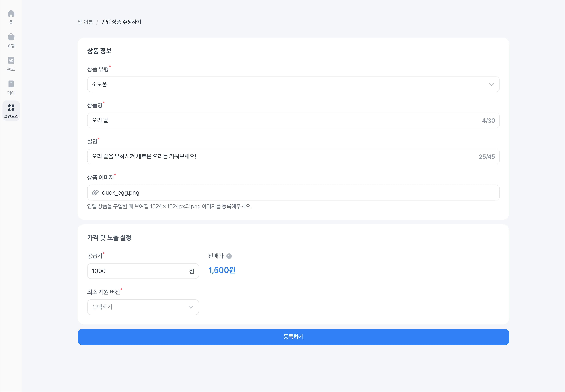Click the 광고 label in sidebar
The width and height of the screenshot is (565, 392).
[11, 69]
